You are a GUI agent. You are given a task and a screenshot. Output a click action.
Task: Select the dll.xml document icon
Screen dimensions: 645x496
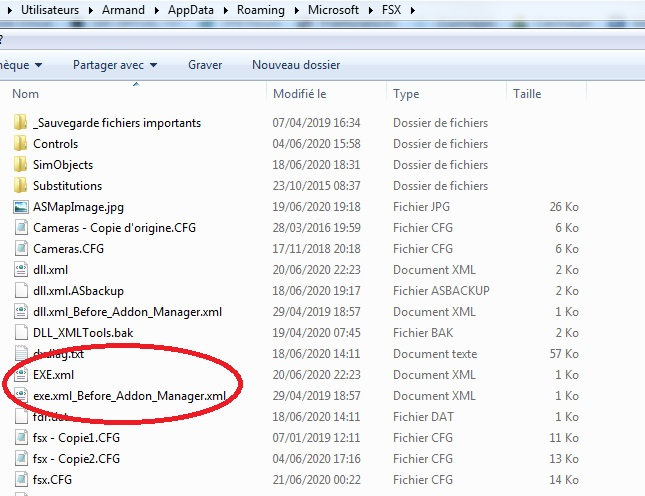click(21, 269)
